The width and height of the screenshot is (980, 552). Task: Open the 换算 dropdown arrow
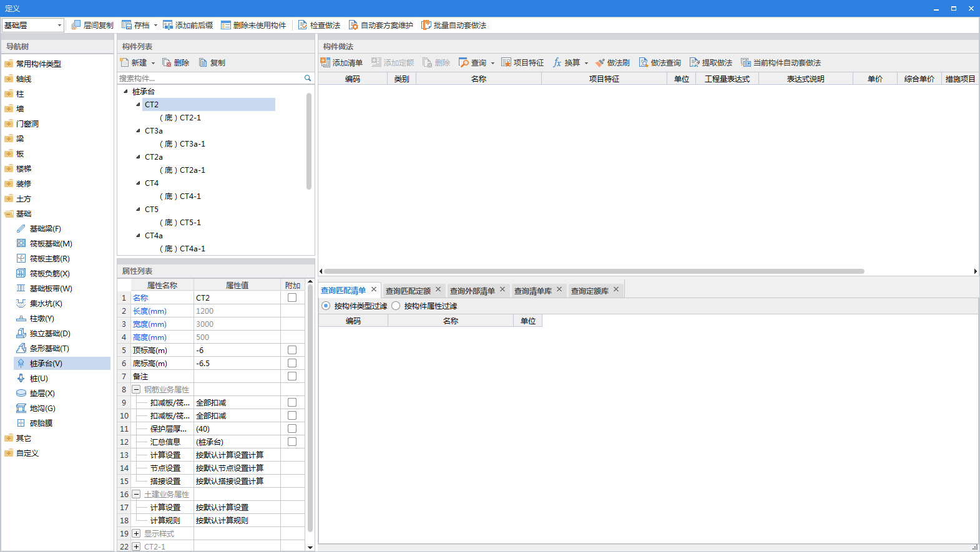click(x=586, y=63)
